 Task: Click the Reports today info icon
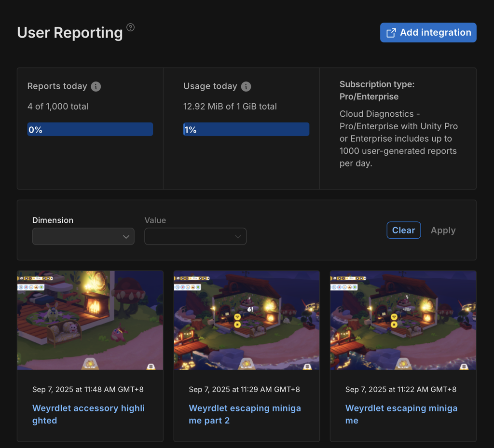point(96,86)
